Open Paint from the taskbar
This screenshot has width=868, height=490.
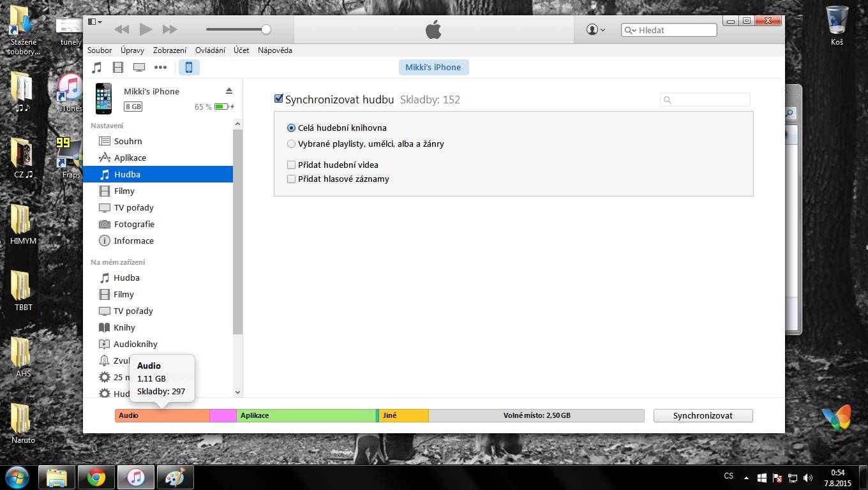coord(175,477)
